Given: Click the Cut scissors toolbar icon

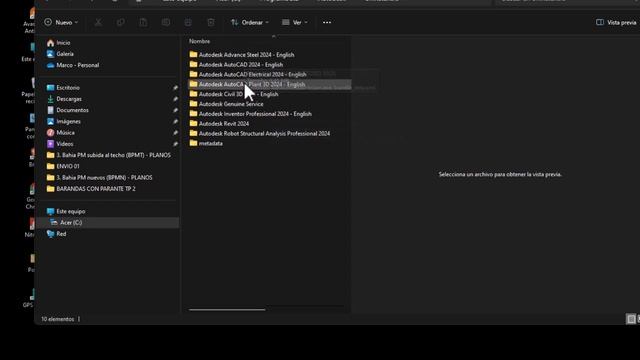Looking at the screenshot, I should (98, 22).
